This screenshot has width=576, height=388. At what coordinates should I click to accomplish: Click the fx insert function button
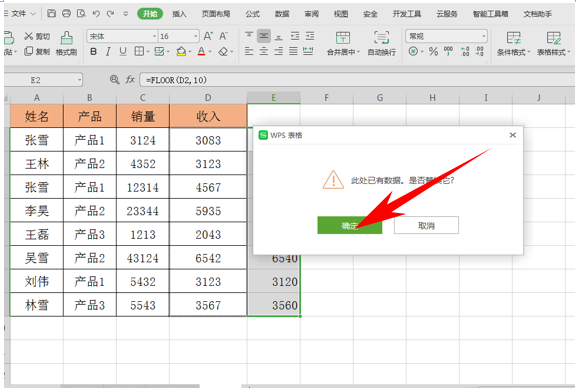[130, 79]
